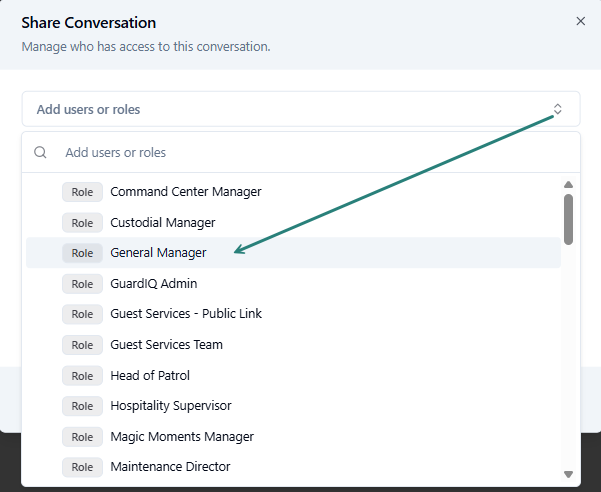Screen dimensions: 601x492
Task: Select Guest Services - Public Link option
Action: [186, 314]
